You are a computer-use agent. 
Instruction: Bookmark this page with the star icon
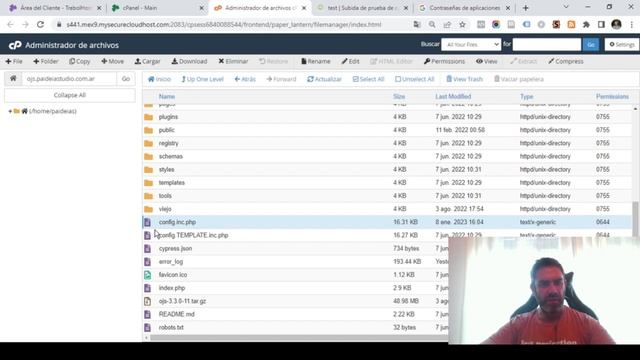pyautogui.click(x=462, y=24)
